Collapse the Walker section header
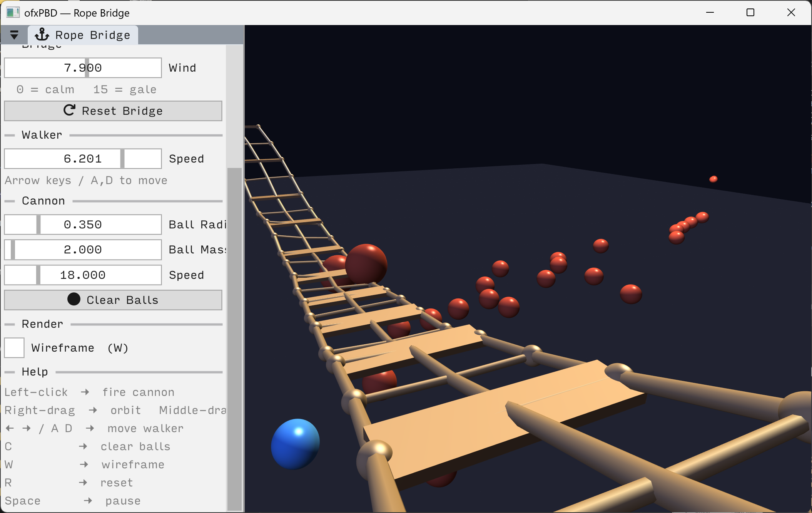 point(113,135)
